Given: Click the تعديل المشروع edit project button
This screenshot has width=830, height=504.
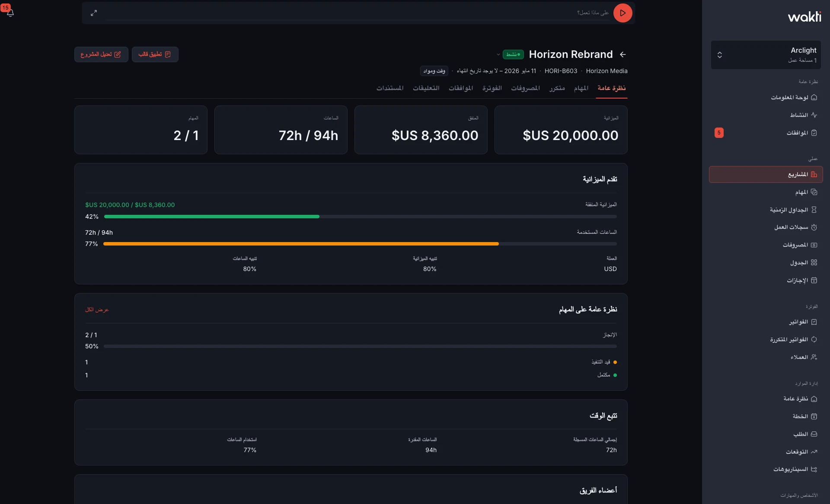Looking at the screenshot, I should point(101,54).
